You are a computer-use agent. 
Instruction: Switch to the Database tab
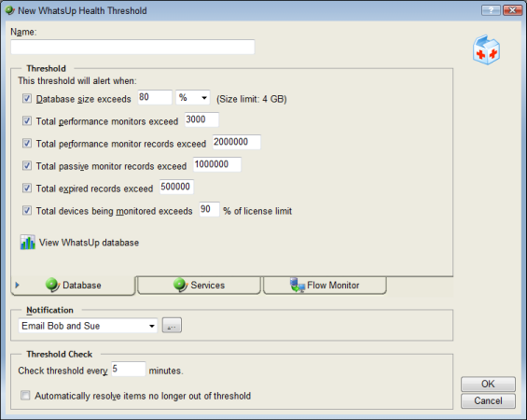click(x=73, y=286)
